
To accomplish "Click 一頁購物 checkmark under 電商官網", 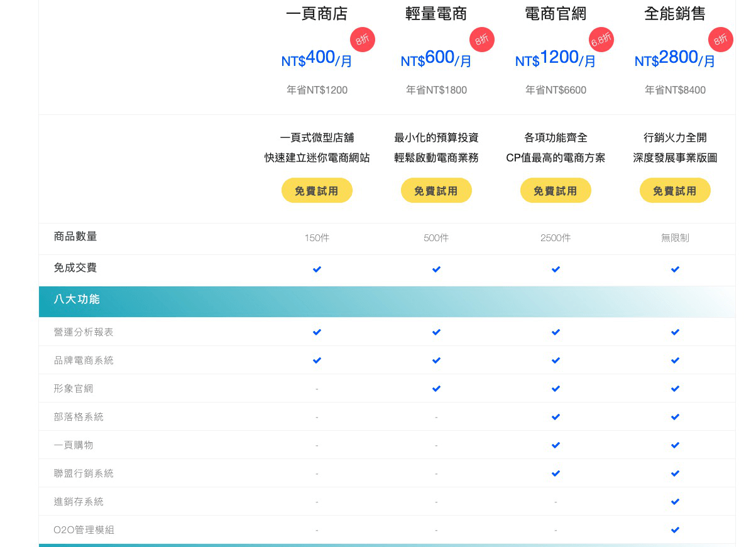I will pos(556,445).
